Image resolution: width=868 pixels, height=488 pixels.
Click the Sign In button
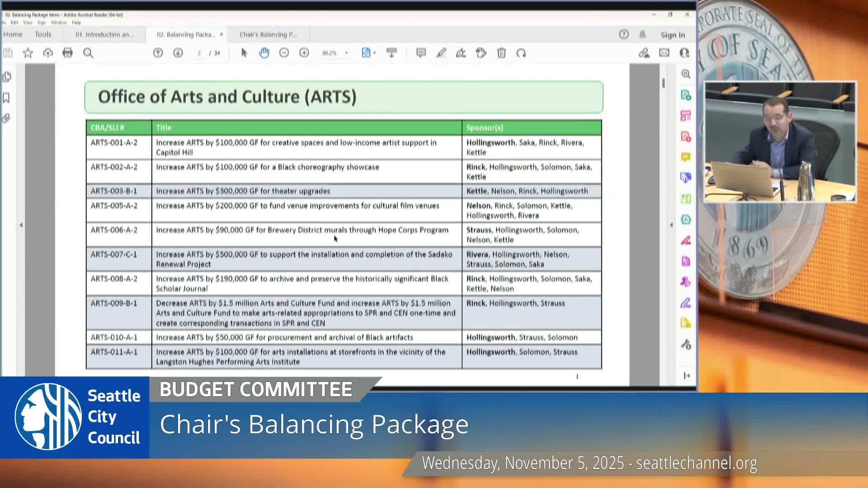[x=672, y=35]
